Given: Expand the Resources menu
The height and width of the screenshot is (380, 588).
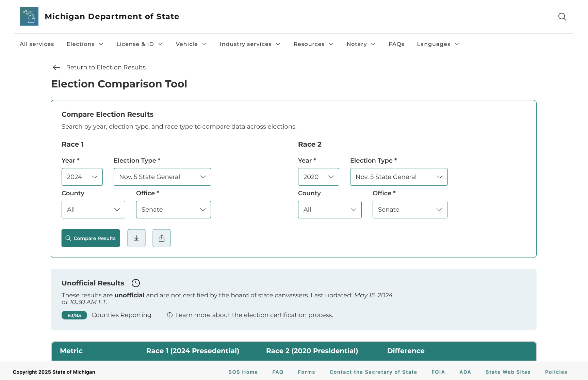Looking at the screenshot, I should (x=313, y=44).
